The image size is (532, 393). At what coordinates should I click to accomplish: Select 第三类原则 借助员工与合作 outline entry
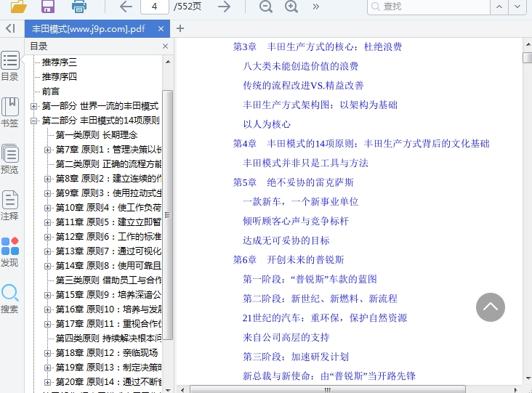coord(108,280)
